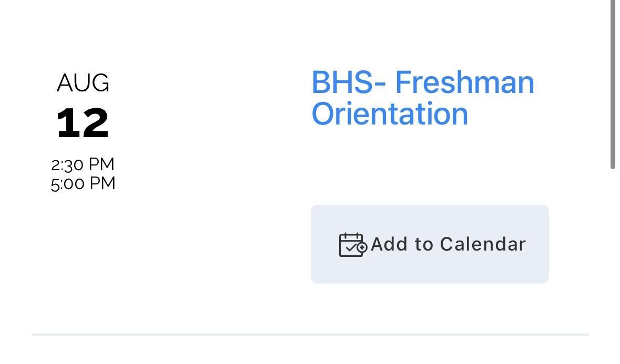
Task: Click the horizontal divider line below event
Action: [x=310, y=335]
